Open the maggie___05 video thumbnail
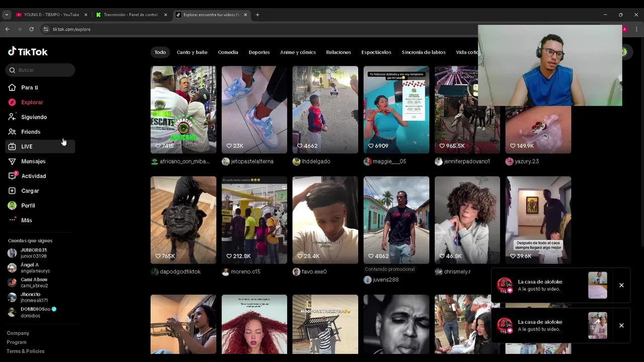Viewport: 644px width, 362px height. click(396, 110)
